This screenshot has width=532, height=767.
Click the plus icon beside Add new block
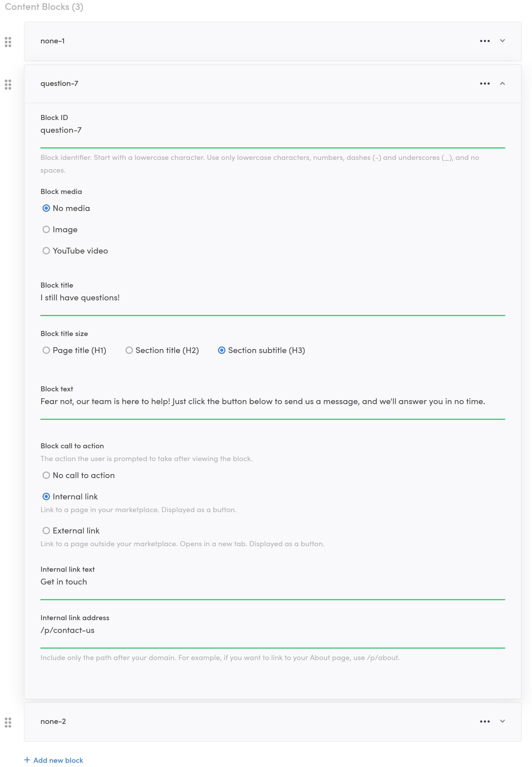(x=27, y=760)
